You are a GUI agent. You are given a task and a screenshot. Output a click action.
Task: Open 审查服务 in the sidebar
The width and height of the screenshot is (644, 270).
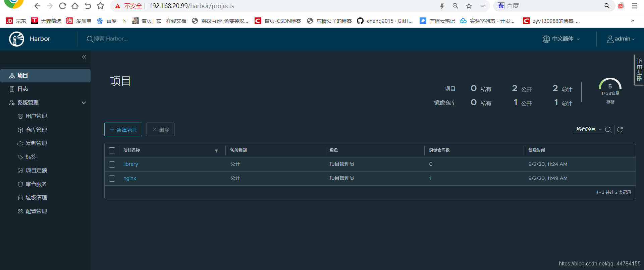[x=33, y=184]
